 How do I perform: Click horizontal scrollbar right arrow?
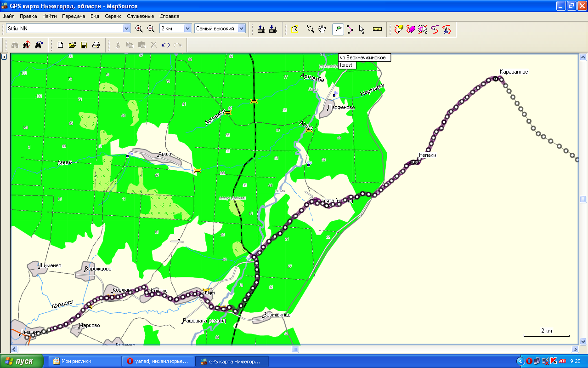(575, 350)
